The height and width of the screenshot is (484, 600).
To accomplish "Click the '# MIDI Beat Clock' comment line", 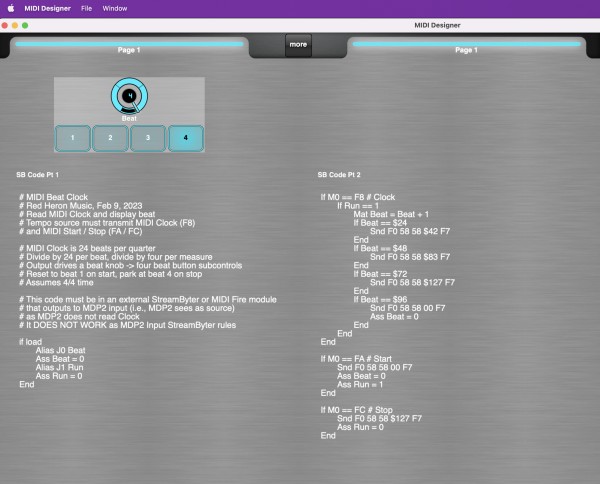I will 54,197.
